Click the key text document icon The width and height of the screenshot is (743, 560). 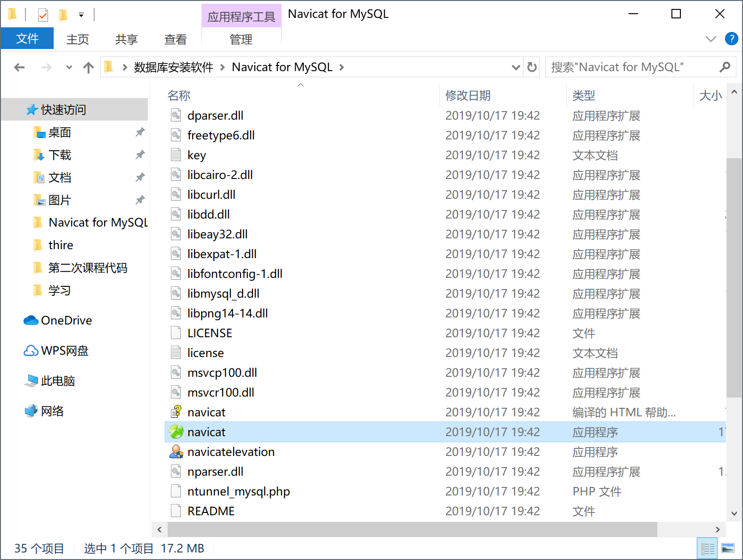coord(176,154)
